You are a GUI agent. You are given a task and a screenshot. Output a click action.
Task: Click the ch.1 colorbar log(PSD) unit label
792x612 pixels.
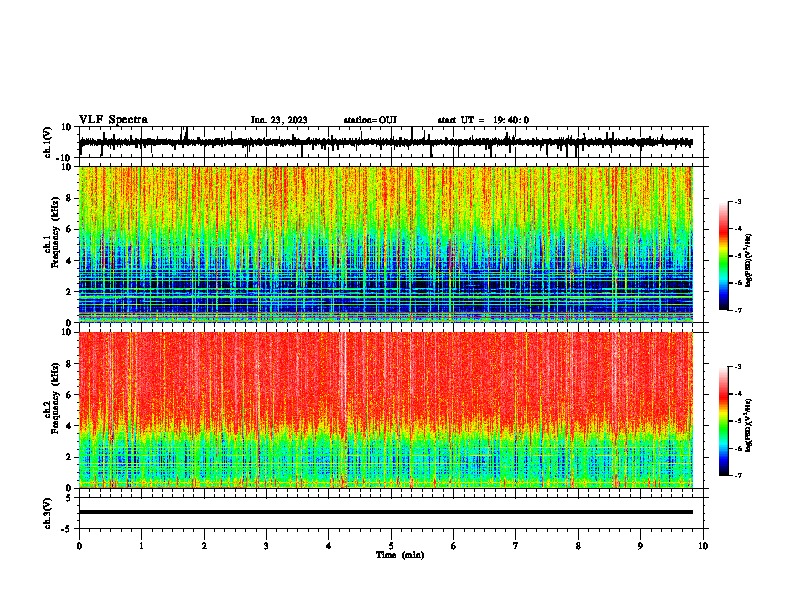pos(748,261)
